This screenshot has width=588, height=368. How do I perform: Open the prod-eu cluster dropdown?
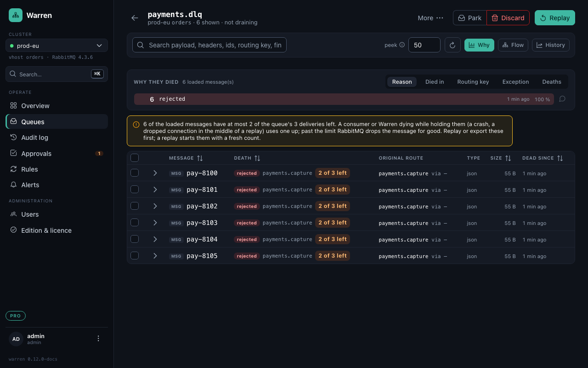coord(57,46)
